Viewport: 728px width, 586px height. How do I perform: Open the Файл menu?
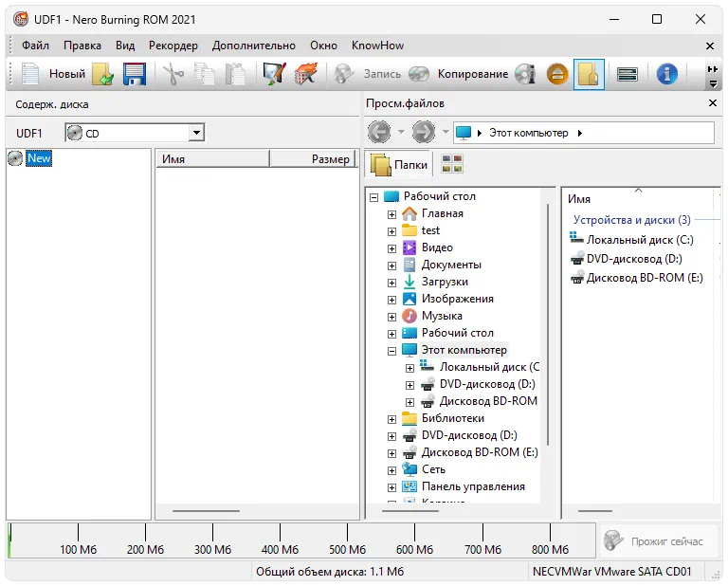pyautogui.click(x=35, y=46)
